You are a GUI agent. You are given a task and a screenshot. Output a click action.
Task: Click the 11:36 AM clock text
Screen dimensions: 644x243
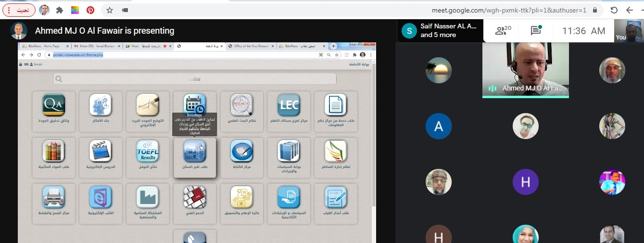pos(584,31)
